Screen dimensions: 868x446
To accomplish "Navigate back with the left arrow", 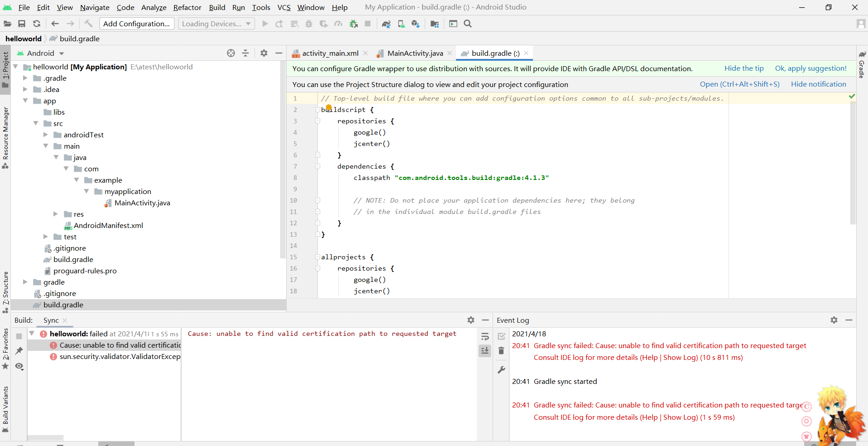I will tap(55, 24).
